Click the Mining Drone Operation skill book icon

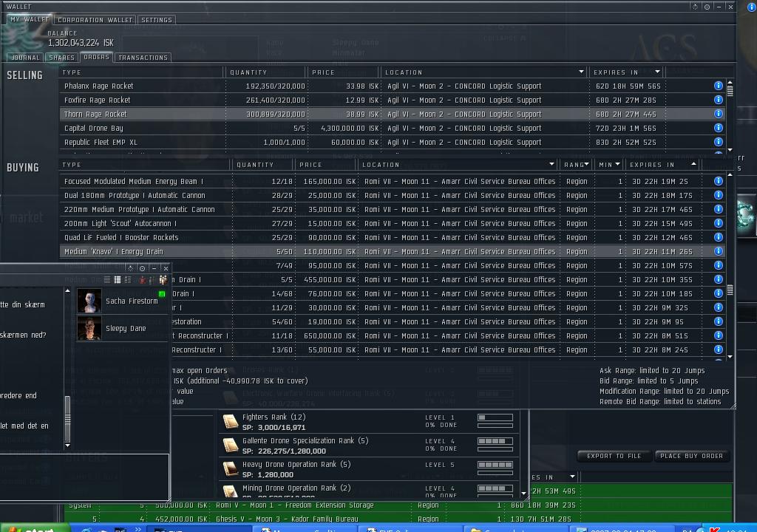[x=231, y=491]
